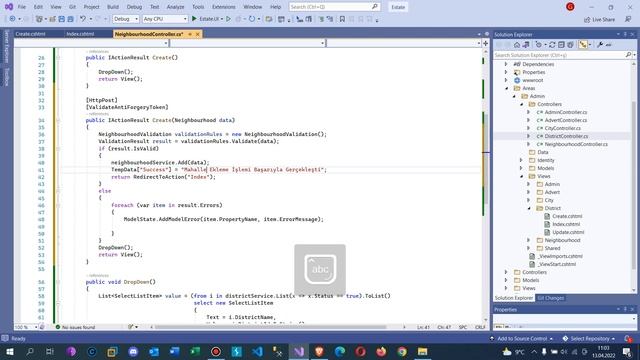The image size is (640, 360).
Task: Open the Debug menu
Action: tap(134, 7)
